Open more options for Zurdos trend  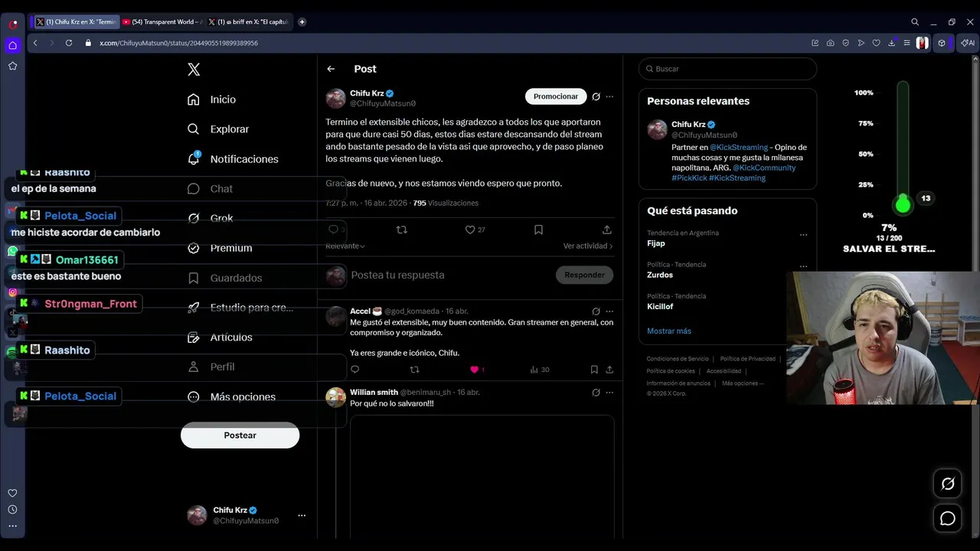803,267
